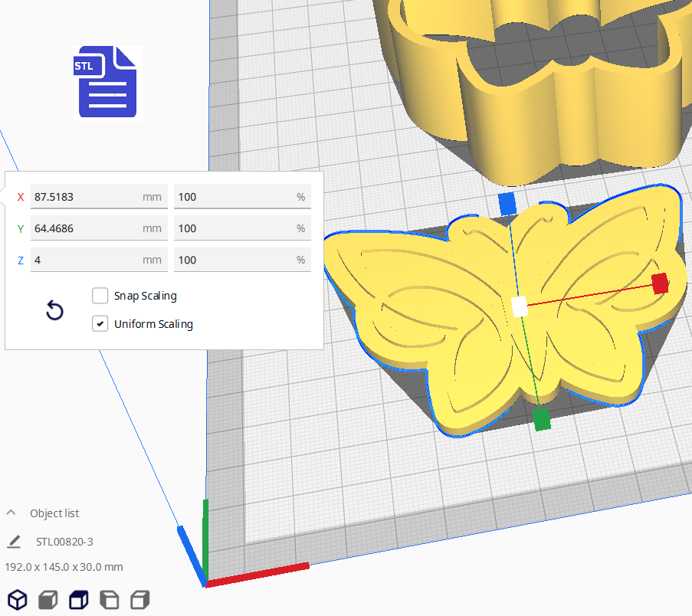The image size is (692, 616).
Task: Click the X scale value field showing 87.5183
Action: tap(99, 197)
